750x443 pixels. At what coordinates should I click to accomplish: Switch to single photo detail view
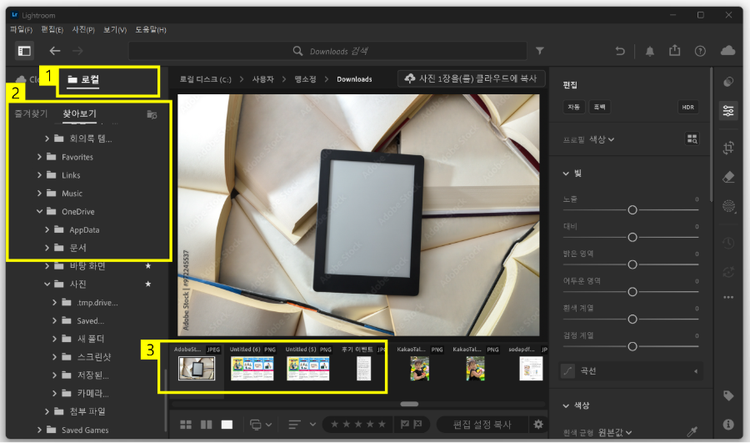[227, 424]
